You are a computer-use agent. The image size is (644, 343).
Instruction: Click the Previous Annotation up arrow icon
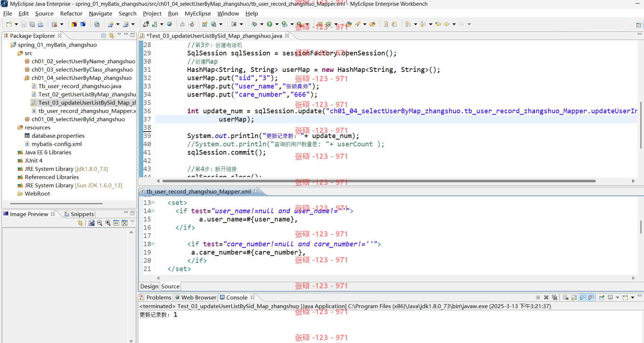423,24
